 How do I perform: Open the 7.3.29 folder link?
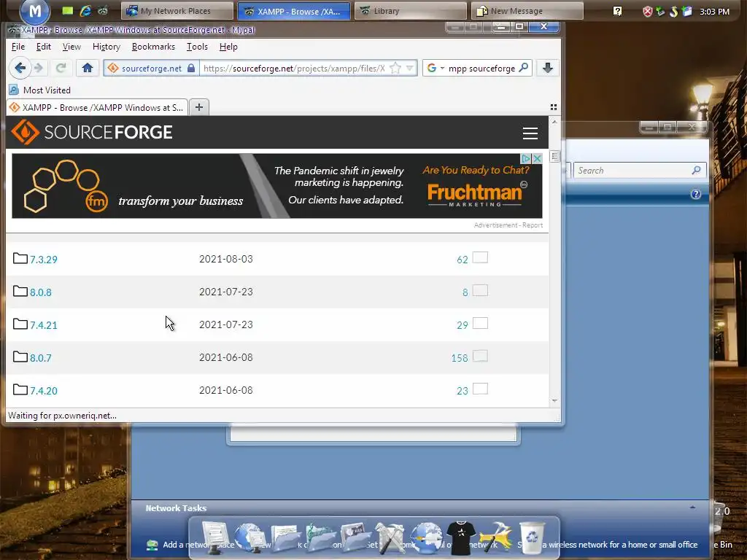pos(43,260)
